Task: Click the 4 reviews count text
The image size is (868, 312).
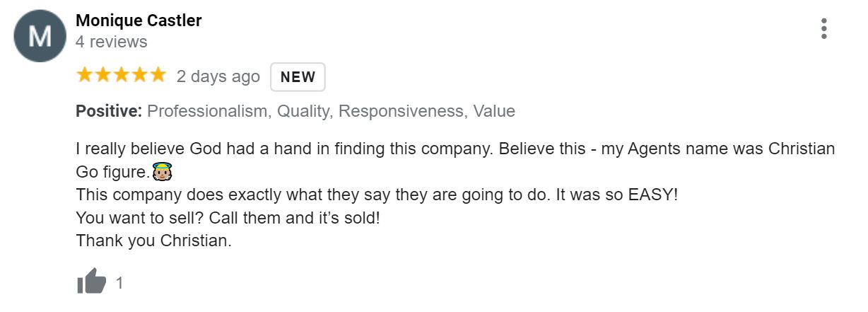Action: pos(112,42)
